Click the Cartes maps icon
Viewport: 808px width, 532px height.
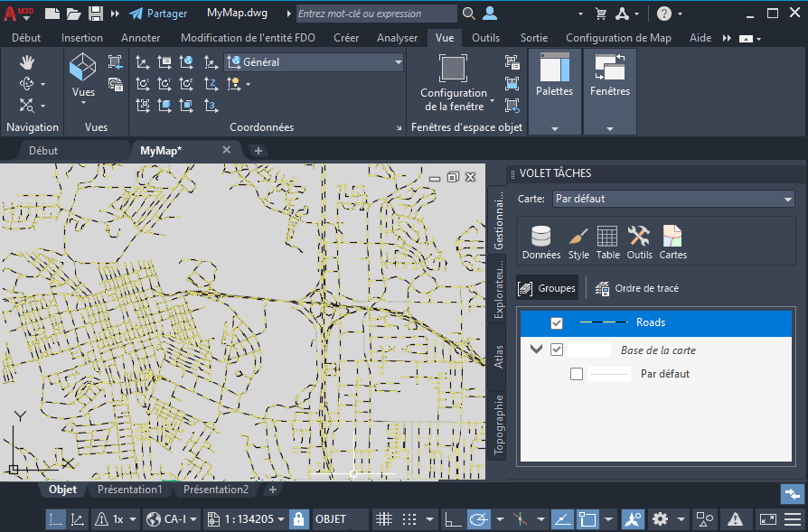pos(672,242)
